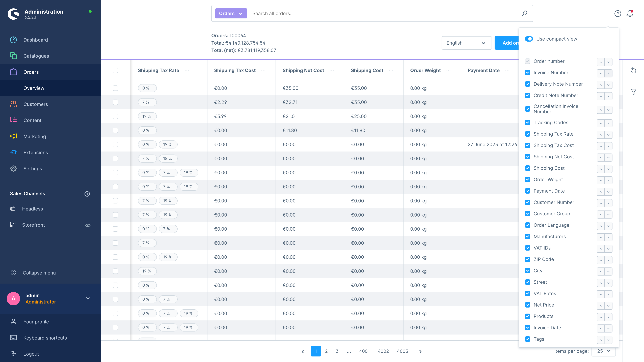Screen dimensions: 644x362
Task: Open Order Weight column options dots
Action: 448,71
